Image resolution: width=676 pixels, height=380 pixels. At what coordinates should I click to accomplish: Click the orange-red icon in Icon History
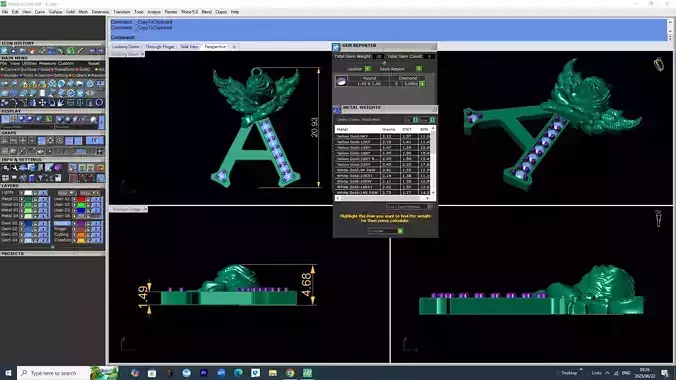32,50
